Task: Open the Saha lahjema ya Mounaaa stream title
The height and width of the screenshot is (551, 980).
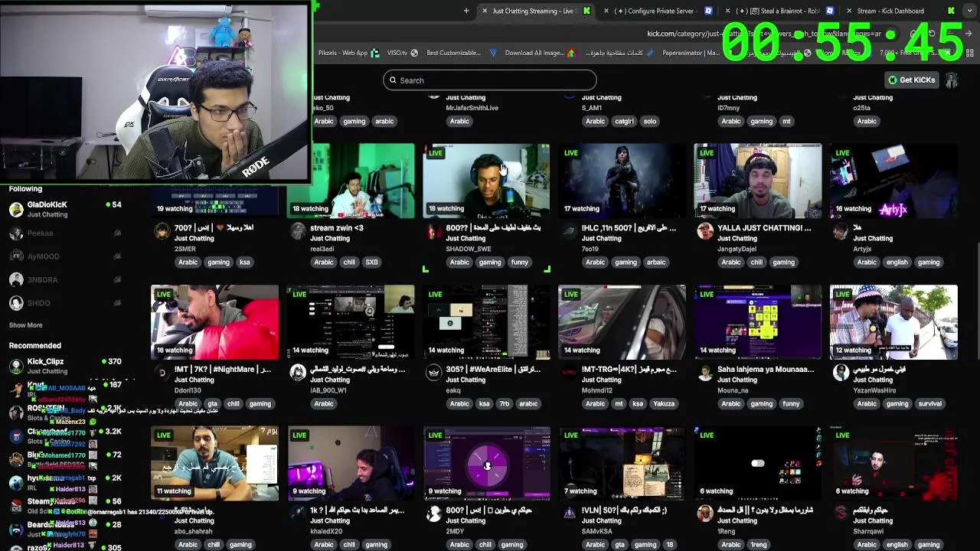Action: (766, 369)
